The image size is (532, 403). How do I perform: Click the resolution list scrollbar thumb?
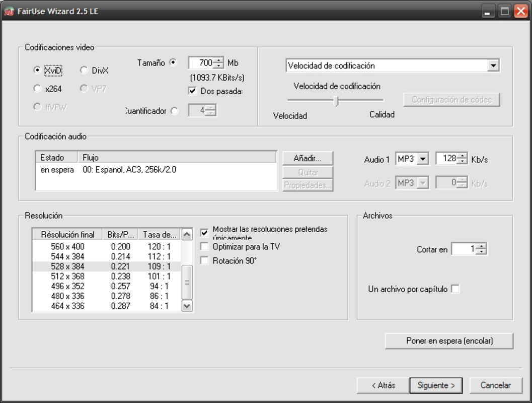(187, 282)
